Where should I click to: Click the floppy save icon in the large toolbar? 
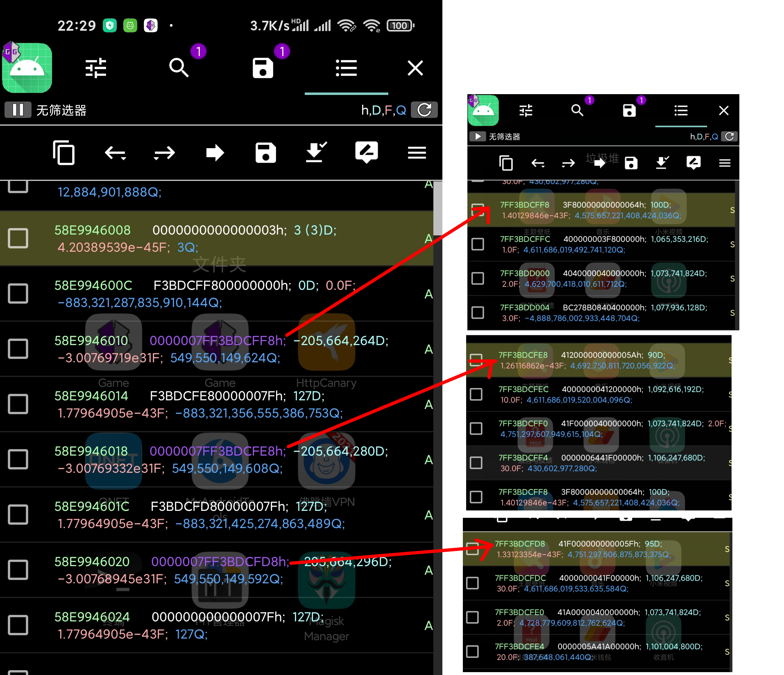[x=266, y=153]
